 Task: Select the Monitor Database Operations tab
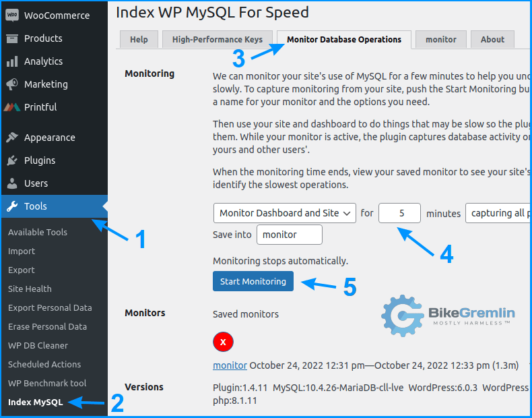tap(344, 39)
